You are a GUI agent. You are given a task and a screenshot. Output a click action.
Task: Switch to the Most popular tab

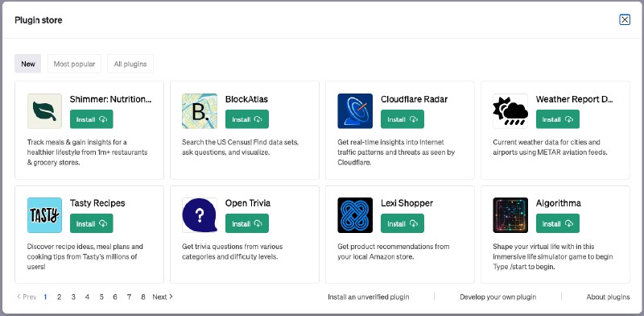pos(74,64)
